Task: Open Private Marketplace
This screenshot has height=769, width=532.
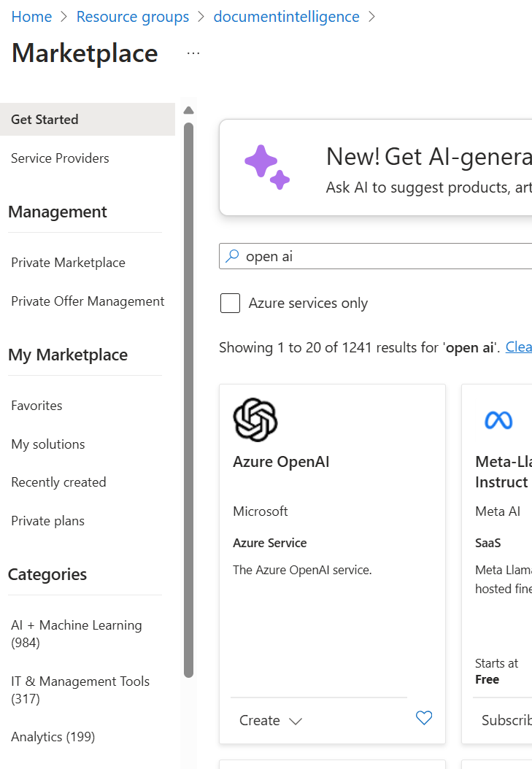Action: [x=68, y=263]
